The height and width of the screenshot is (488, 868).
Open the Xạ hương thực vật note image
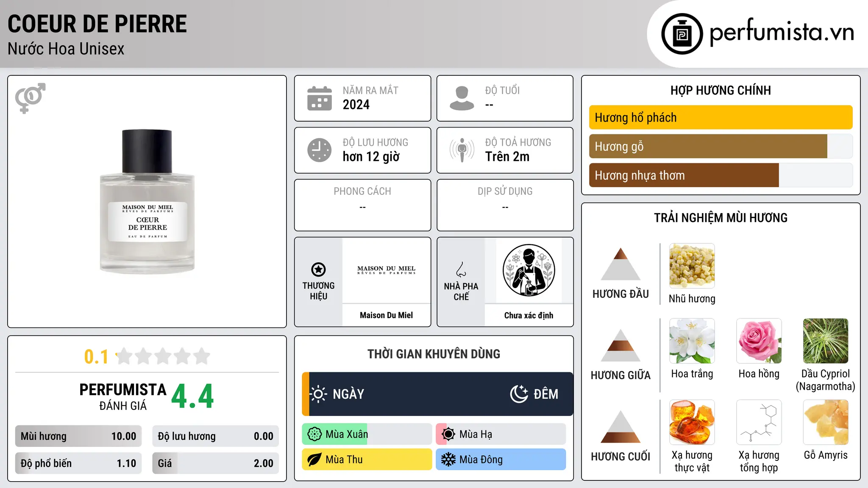coord(692,422)
